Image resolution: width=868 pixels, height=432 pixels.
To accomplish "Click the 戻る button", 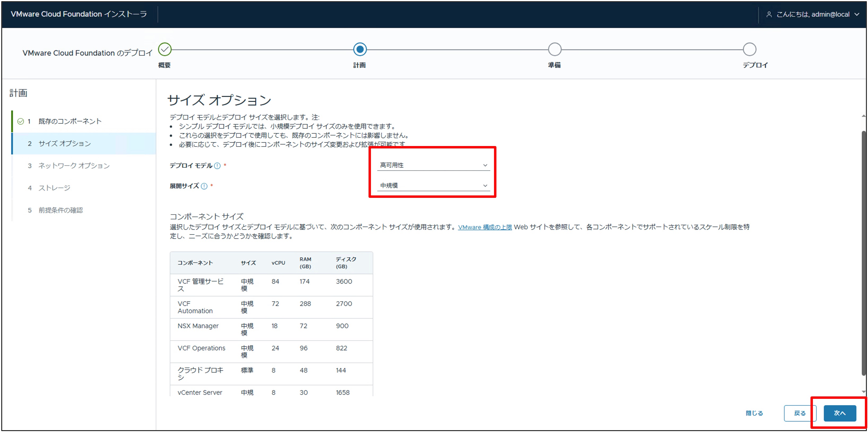I will click(800, 413).
